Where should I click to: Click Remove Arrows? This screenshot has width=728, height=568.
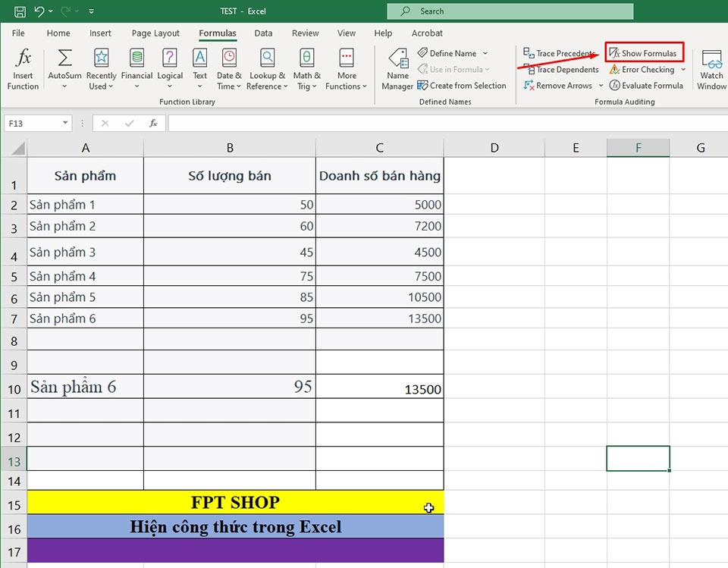tap(557, 86)
